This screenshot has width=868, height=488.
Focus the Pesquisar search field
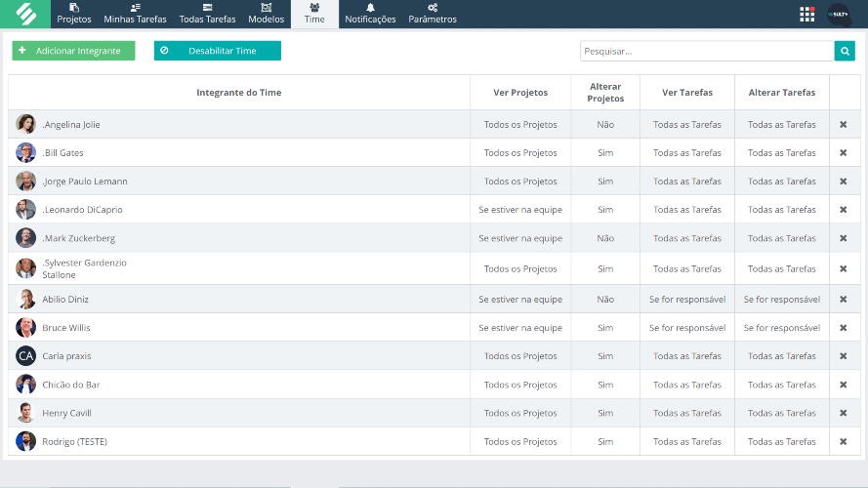point(707,51)
